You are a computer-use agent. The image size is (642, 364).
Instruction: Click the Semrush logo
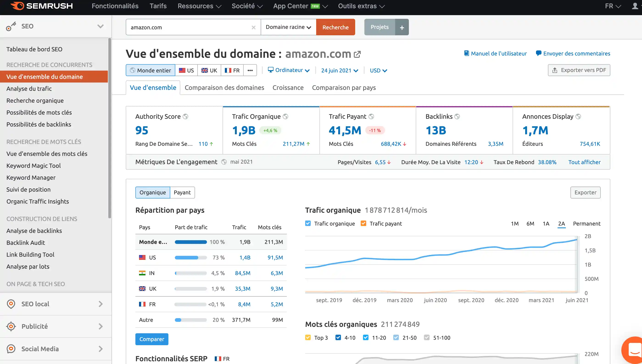[x=42, y=6]
